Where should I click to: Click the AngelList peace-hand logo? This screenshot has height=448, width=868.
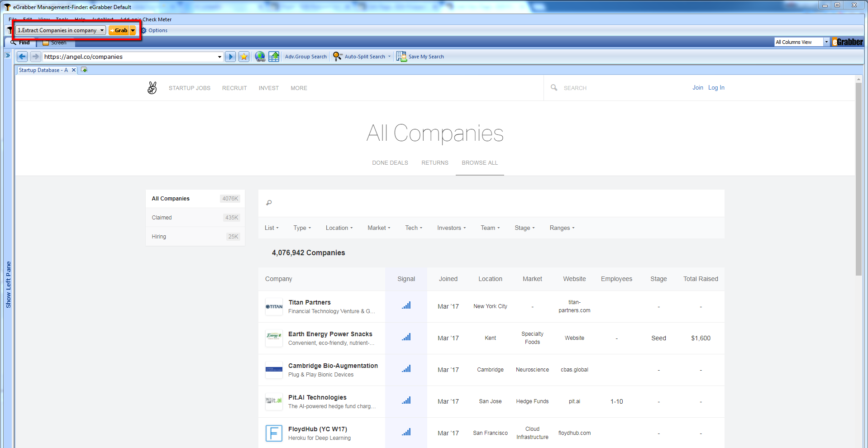pos(152,88)
